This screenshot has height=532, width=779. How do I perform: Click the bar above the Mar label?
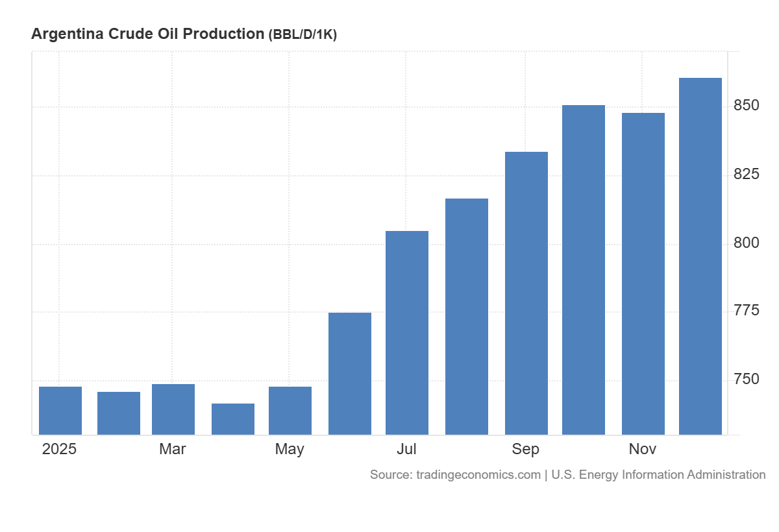pos(173,409)
